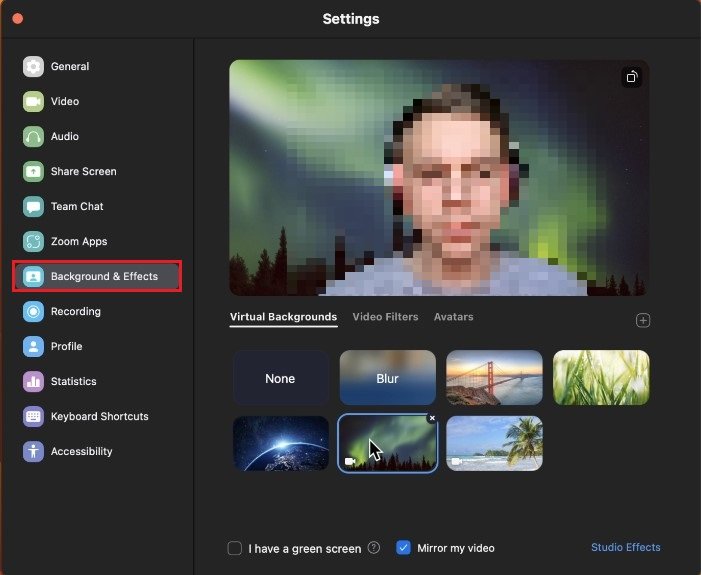The width and height of the screenshot is (701, 575).
Task: Open the Recording settings icon
Action: click(34, 312)
